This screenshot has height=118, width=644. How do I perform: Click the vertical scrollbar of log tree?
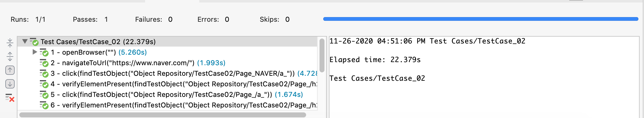pyautogui.click(x=322, y=56)
